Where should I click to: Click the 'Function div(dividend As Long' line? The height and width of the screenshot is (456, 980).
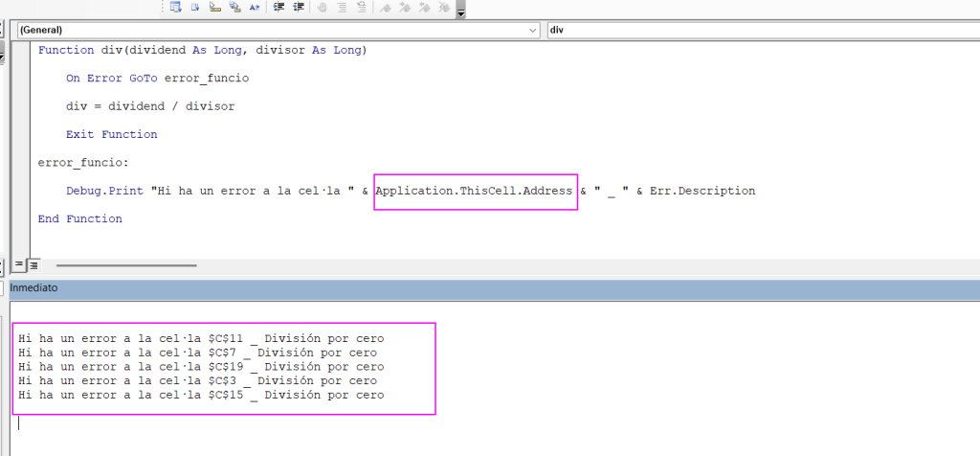click(203, 50)
